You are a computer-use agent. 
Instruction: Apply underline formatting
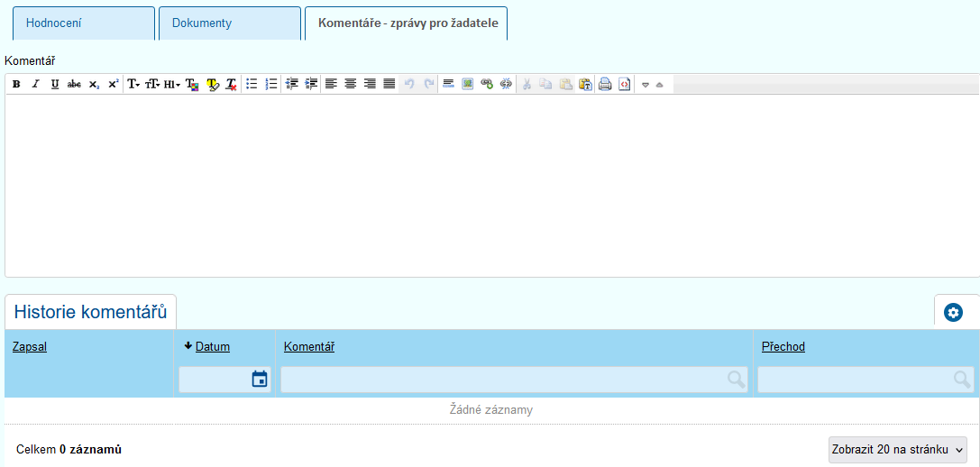55,85
